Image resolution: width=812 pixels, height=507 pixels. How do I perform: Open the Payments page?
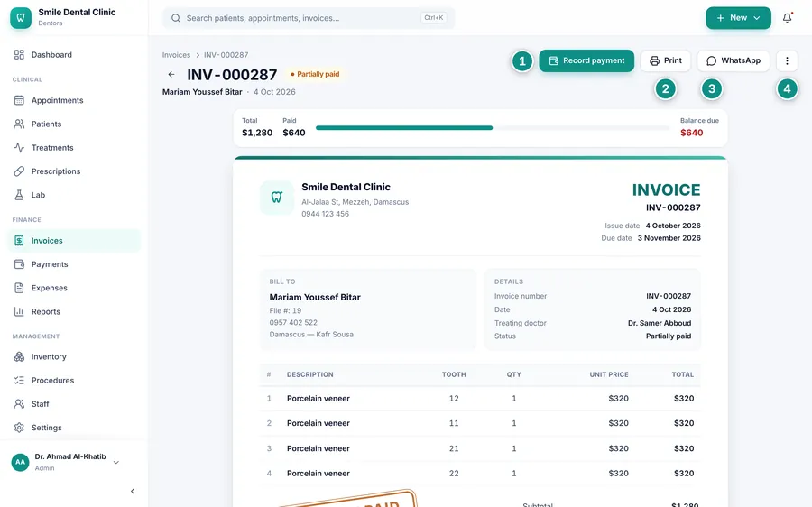coord(74,264)
